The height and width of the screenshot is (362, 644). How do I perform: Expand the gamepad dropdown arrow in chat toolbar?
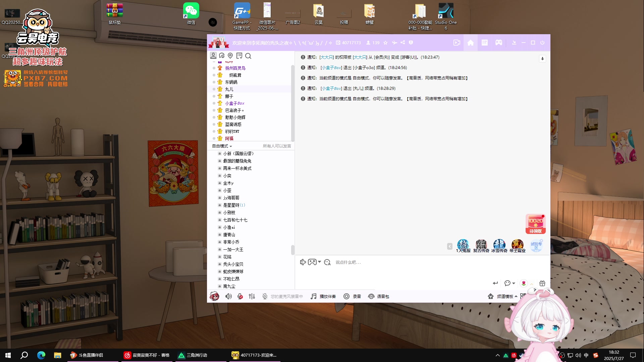click(x=320, y=262)
